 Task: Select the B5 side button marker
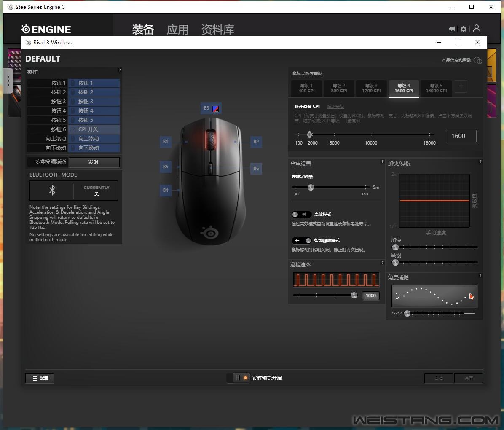click(x=165, y=167)
